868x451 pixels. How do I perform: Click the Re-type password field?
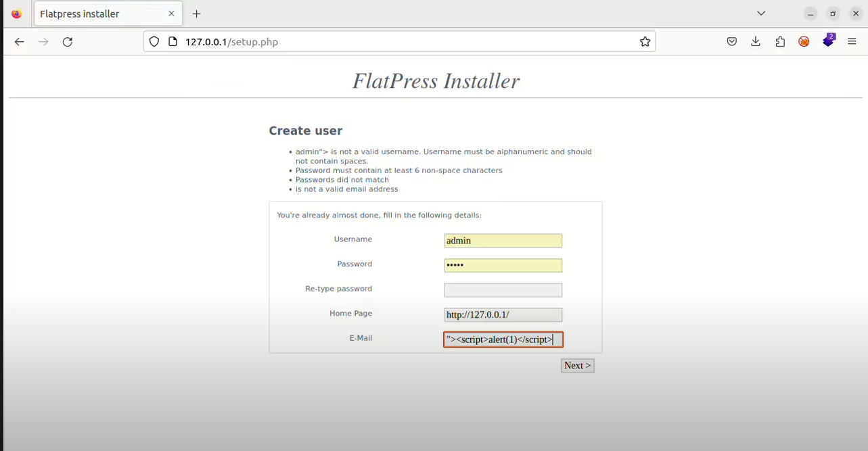coord(503,290)
